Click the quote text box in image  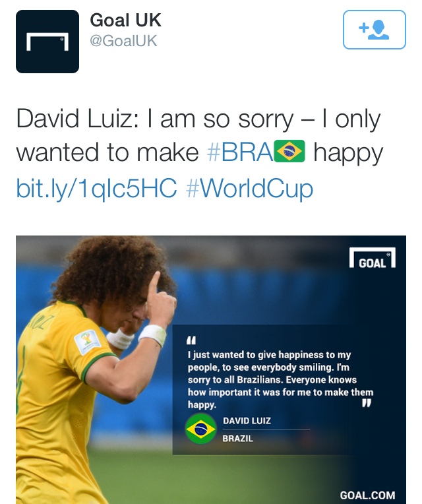coord(280,390)
